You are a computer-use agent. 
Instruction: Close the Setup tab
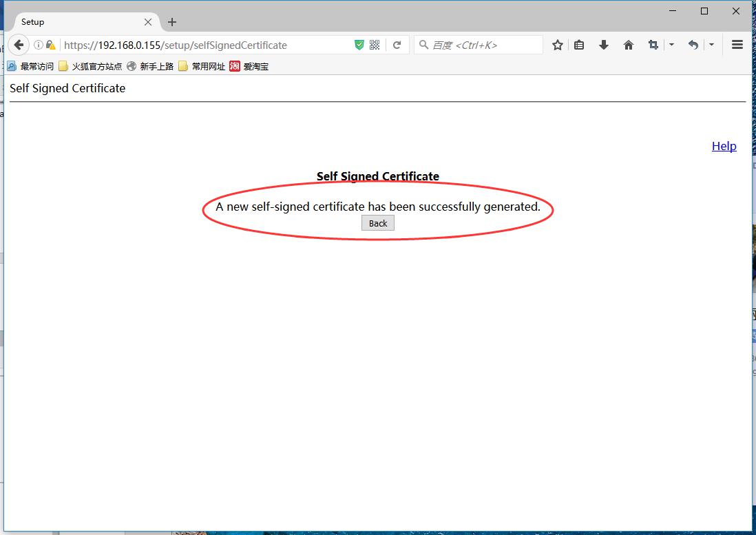click(x=148, y=22)
